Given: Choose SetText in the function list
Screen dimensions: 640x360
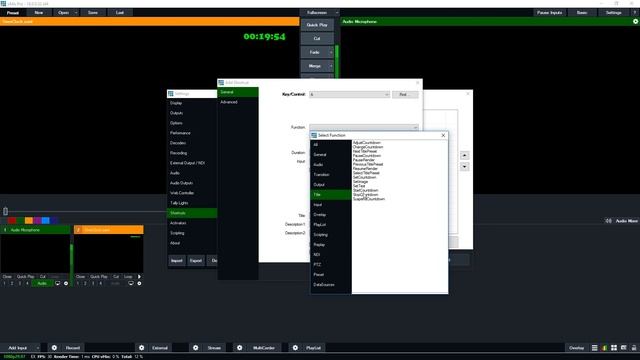Looking at the screenshot, I should point(359,186).
